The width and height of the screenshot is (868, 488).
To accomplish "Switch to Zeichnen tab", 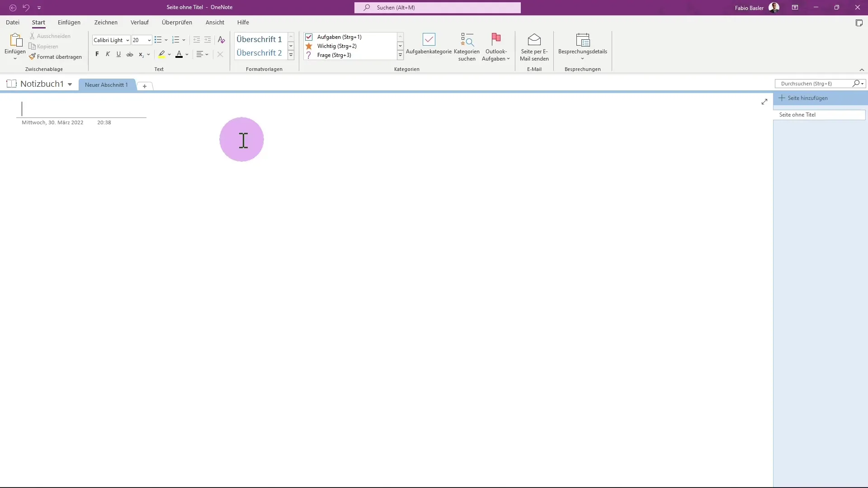I will [x=106, y=22].
